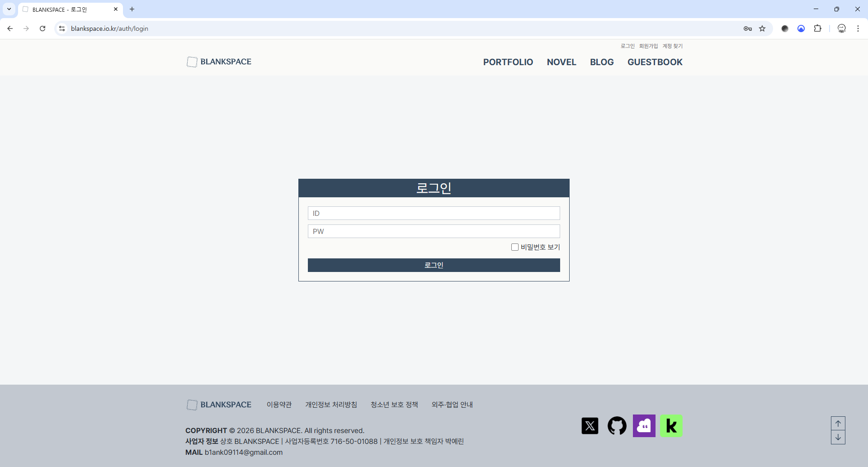Click the BLANKSPACE logo in the header

pyautogui.click(x=219, y=62)
